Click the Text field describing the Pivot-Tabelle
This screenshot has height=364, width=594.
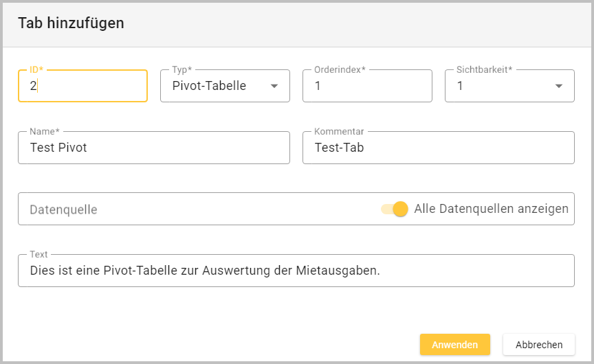[296, 271]
